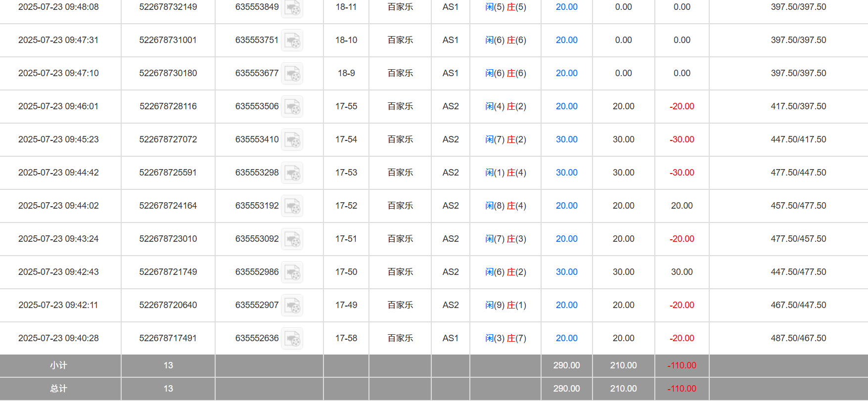View replay icon for game 635553506
This screenshot has height=401, width=868.
pos(292,107)
